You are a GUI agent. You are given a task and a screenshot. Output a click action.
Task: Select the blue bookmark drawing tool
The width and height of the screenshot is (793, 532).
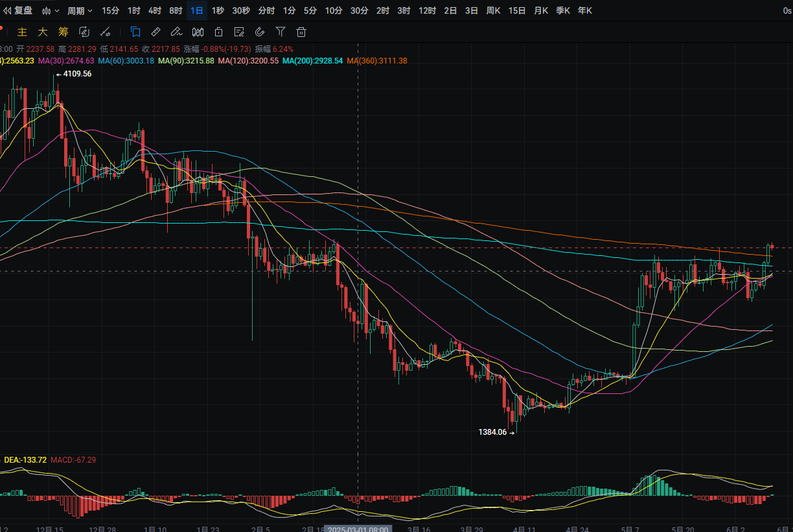135,31
